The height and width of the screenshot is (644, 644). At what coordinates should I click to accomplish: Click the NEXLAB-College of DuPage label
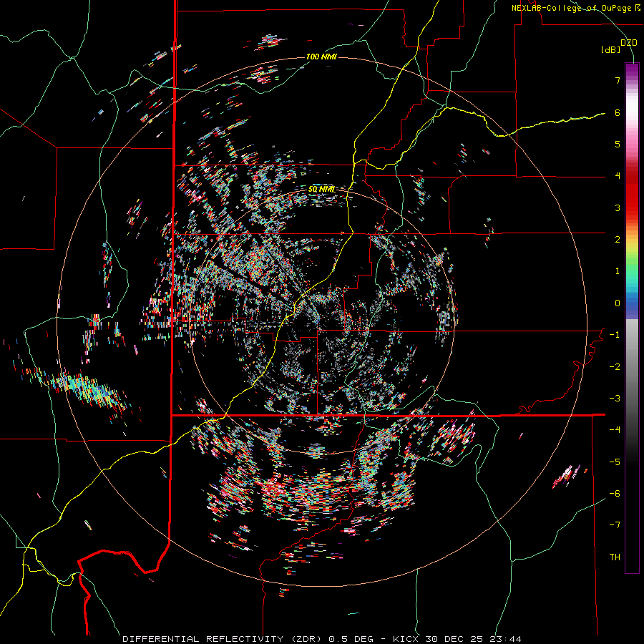[x=575, y=8]
